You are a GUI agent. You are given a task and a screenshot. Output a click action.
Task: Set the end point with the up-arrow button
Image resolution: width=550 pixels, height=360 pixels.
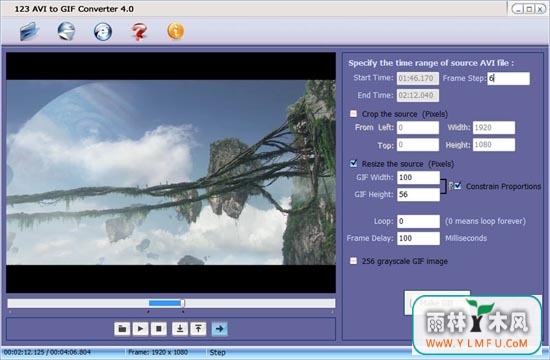198,329
